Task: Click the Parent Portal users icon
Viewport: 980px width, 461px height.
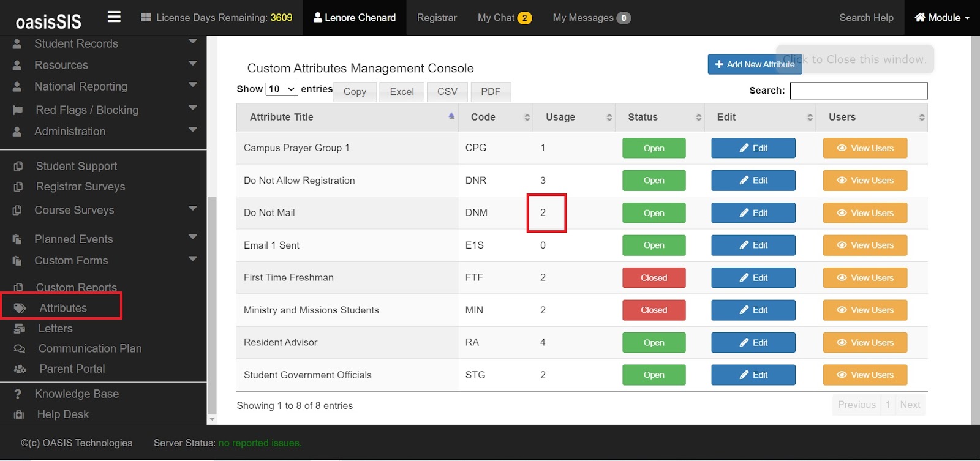Action: click(20, 369)
